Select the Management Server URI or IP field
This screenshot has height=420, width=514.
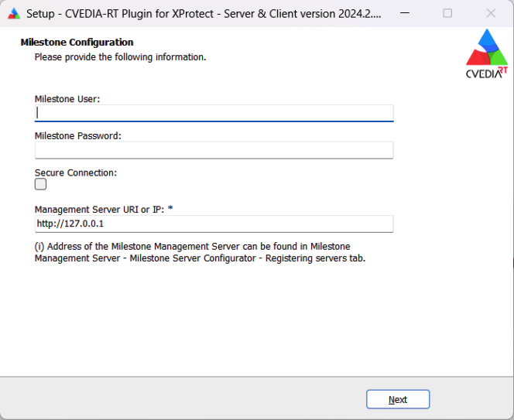point(214,224)
